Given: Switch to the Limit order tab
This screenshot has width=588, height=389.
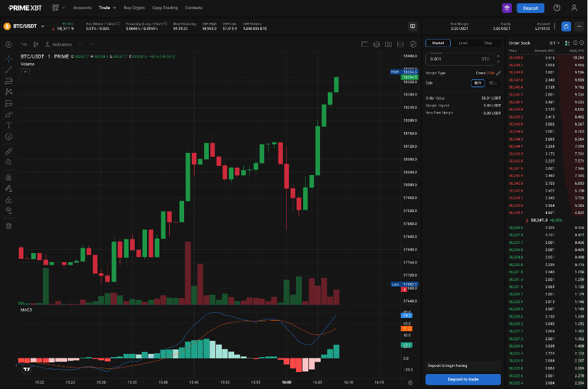Looking at the screenshot, I should click(x=462, y=42).
